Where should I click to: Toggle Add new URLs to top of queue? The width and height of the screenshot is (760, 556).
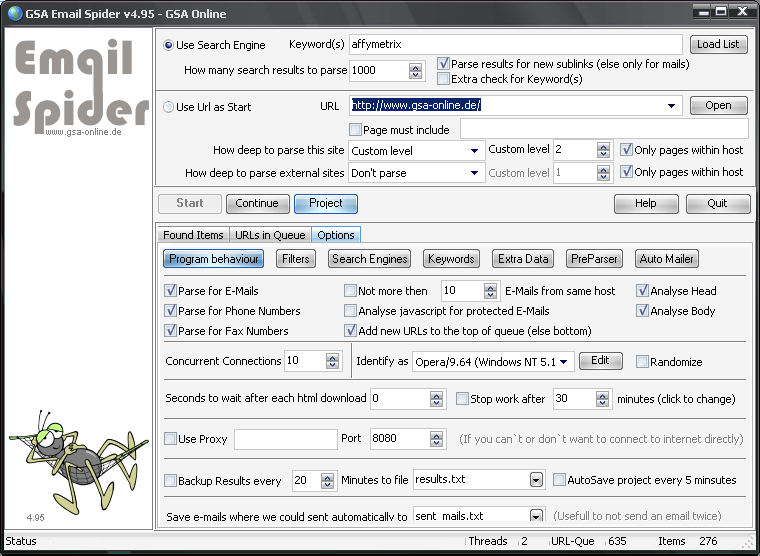pos(350,331)
